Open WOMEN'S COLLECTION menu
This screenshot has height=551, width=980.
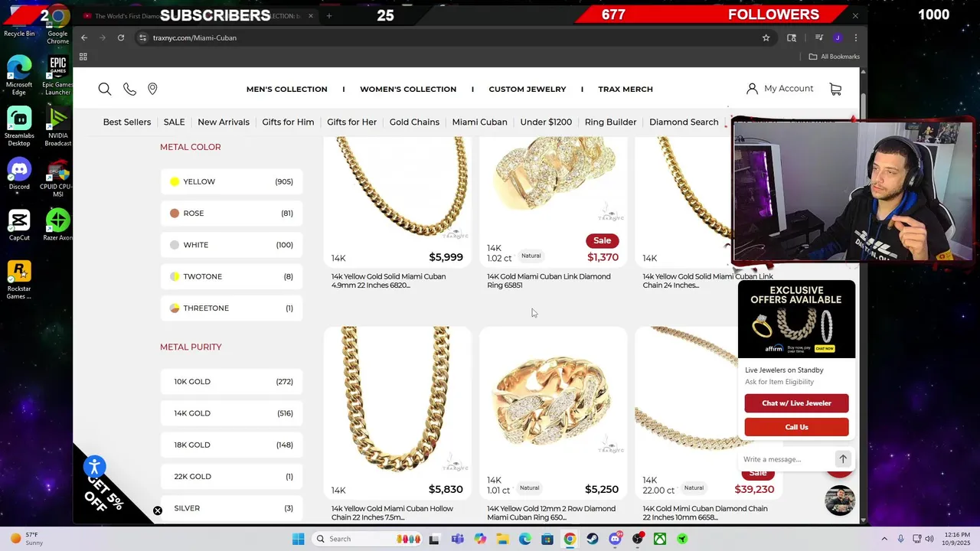click(408, 89)
